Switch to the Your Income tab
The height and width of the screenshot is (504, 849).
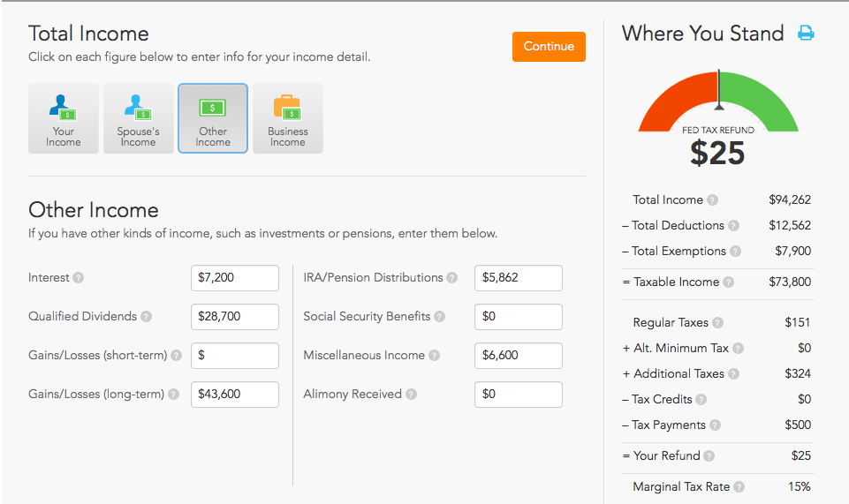pos(64,118)
